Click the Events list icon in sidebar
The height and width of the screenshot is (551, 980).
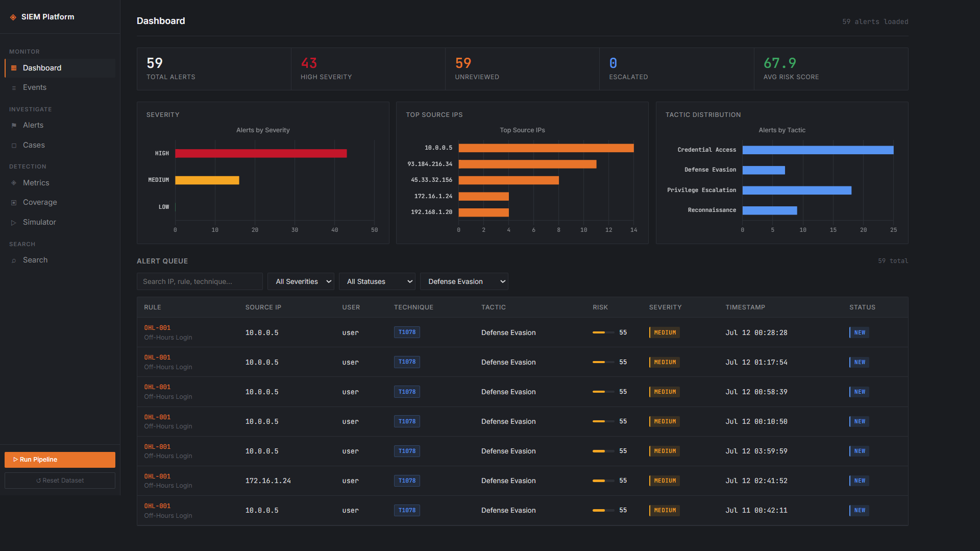click(14, 88)
